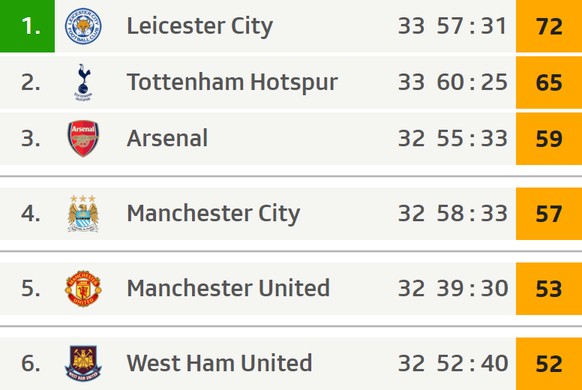Click the West Ham United crest
The height and width of the screenshot is (390, 582).
point(83,363)
